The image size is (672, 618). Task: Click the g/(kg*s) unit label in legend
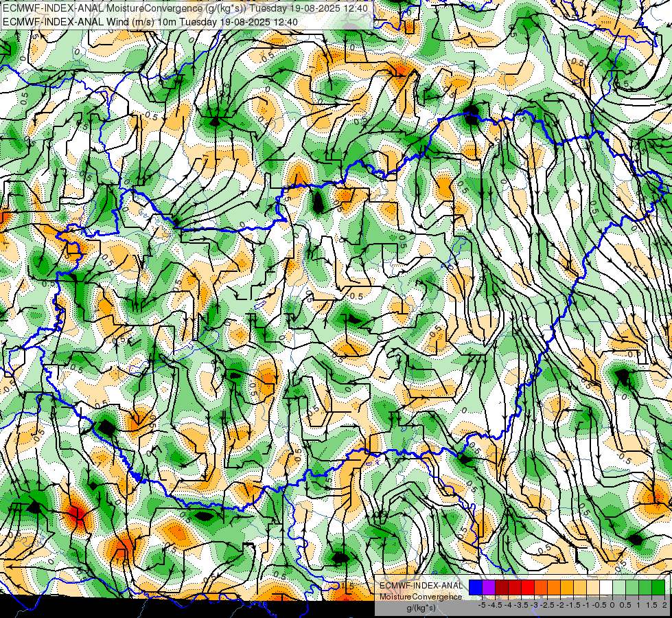click(x=421, y=608)
